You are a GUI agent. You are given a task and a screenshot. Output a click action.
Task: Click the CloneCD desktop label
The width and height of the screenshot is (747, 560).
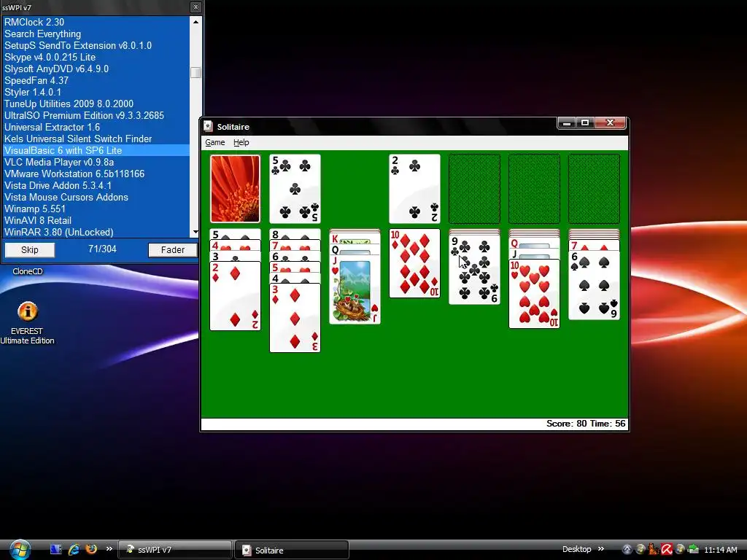[28, 271]
